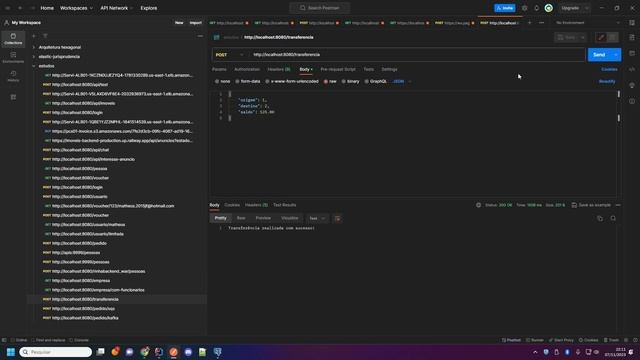The height and width of the screenshot is (360, 640).
Task: Click the Beautify link
Action: (x=607, y=81)
